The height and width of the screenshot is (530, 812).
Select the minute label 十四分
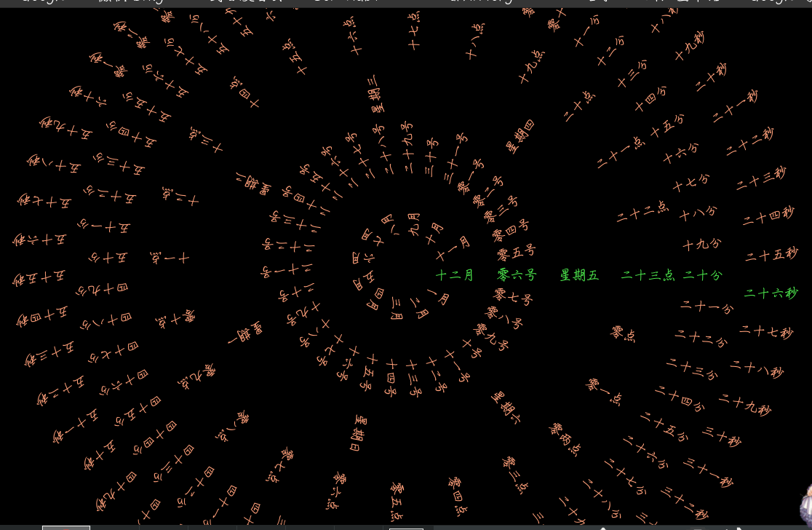(x=650, y=100)
